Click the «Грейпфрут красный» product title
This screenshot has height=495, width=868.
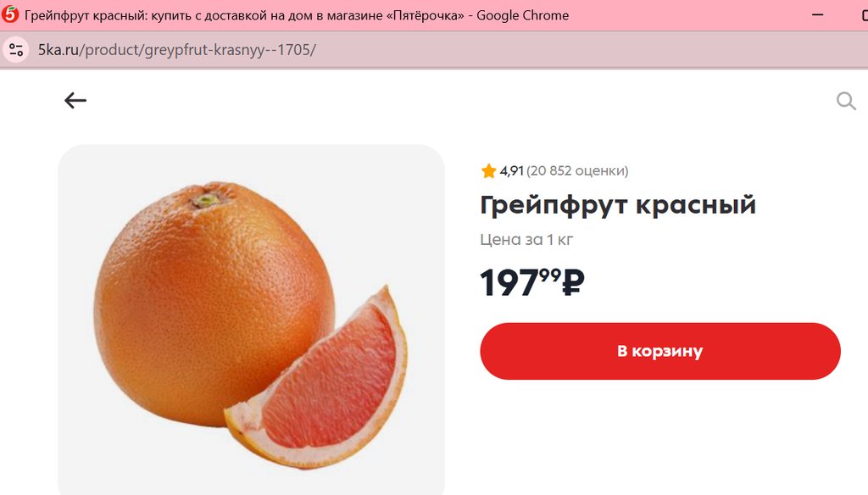[x=618, y=205]
